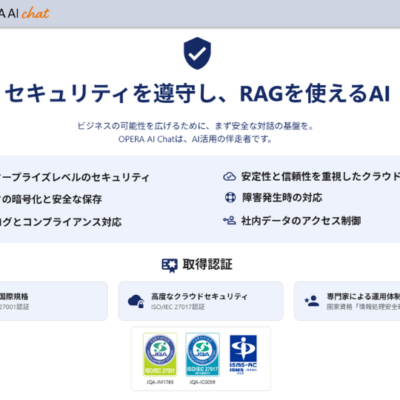Click the access control icon beside 社内データ
400x400 pixels.
pos(229,220)
